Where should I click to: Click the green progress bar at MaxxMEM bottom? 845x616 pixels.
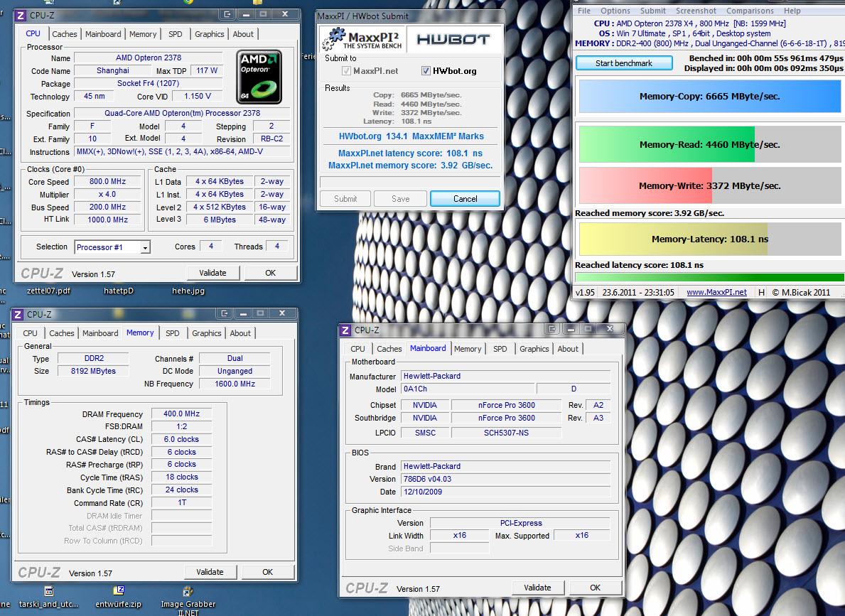[x=709, y=278]
